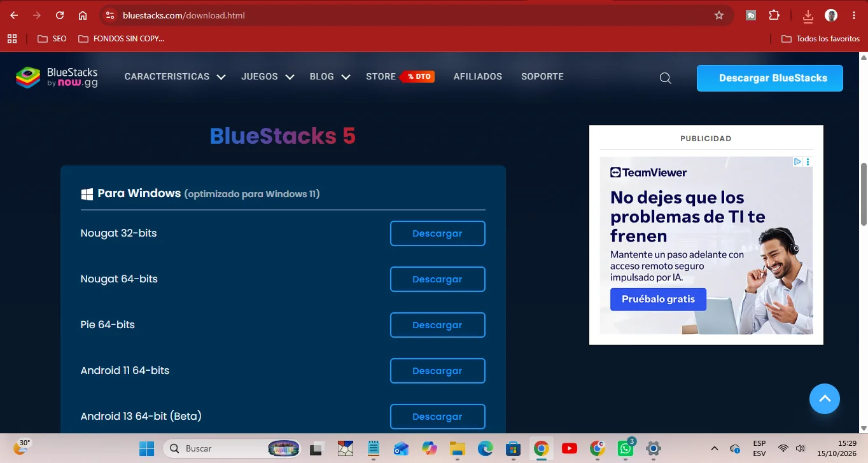
Task: Expand the JUEGOS dropdown menu
Action: click(267, 77)
